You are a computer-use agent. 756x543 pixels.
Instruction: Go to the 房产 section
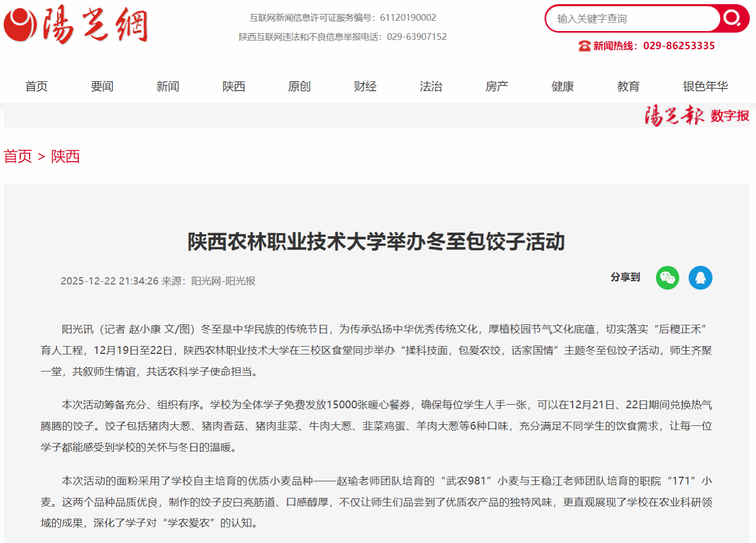pyautogui.click(x=497, y=87)
